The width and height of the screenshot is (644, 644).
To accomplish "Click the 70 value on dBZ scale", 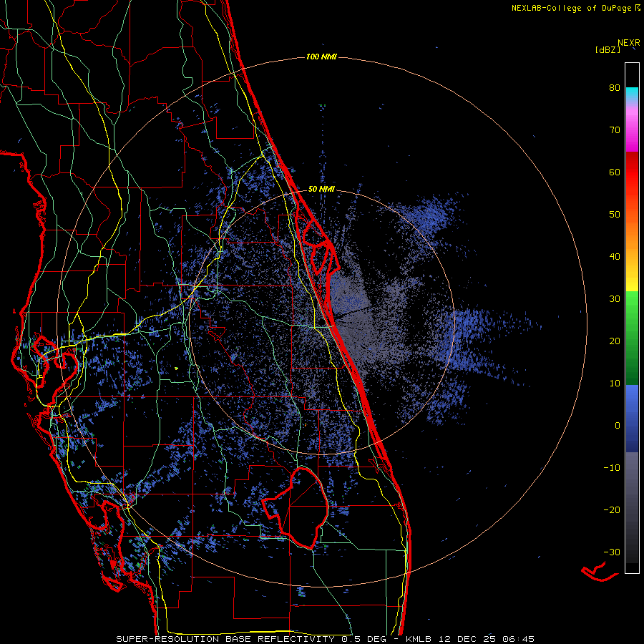I will pyautogui.click(x=615, y=130).
